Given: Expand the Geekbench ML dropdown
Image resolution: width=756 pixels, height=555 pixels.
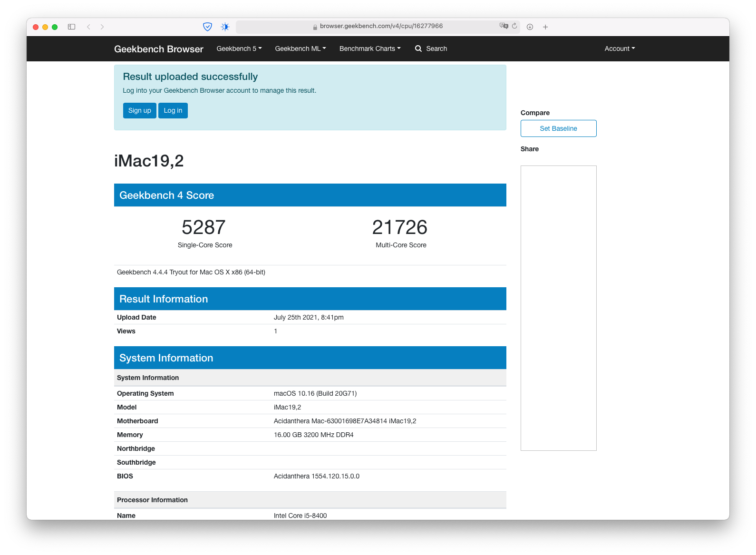Looking at the screenshot, I should (x=300, y=49).
